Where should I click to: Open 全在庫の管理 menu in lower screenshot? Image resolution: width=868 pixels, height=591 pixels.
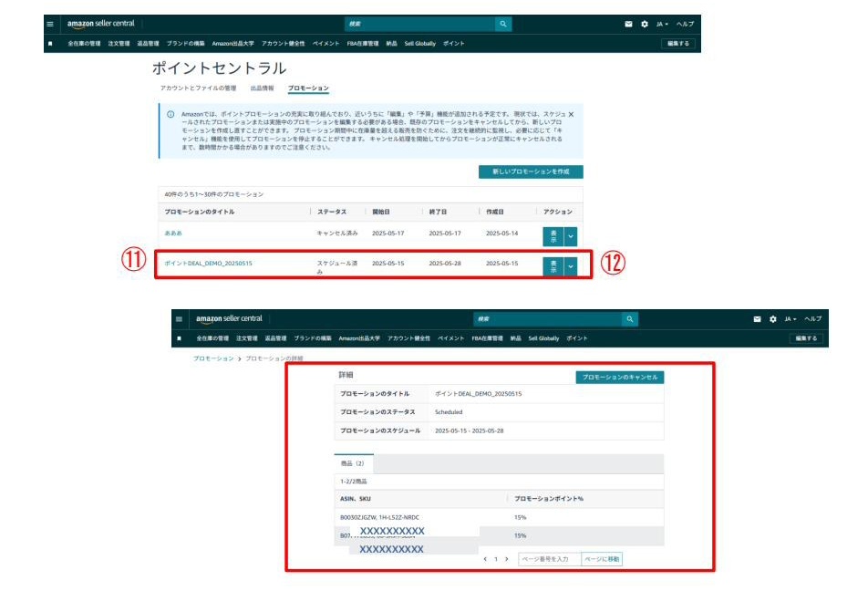[212, 338]
